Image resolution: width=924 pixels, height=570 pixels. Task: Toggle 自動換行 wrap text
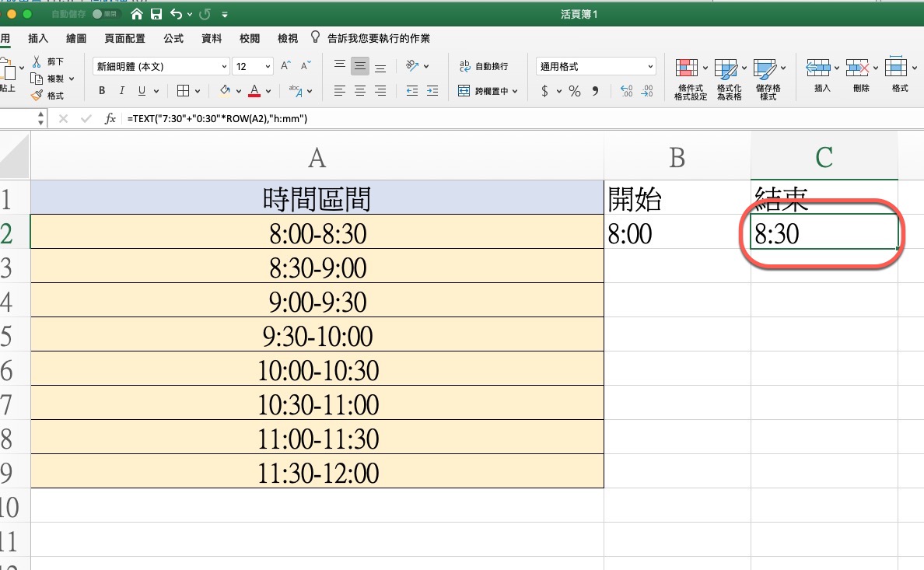[x=483, y=66]
